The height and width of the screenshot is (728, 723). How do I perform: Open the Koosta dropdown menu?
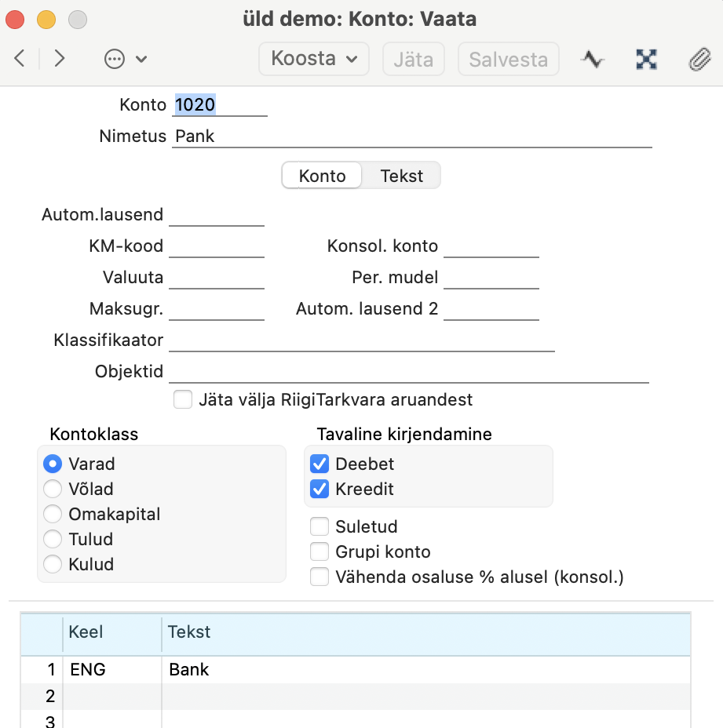pos(314,59)
